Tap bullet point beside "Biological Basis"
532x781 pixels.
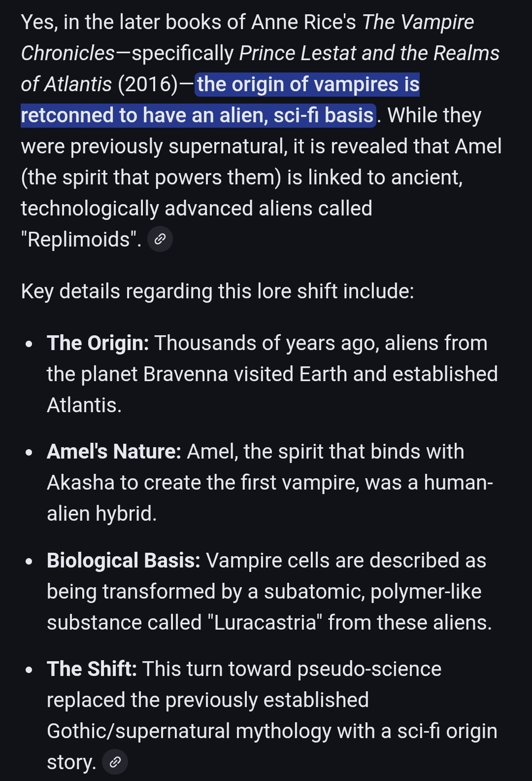(x=30, y=561)
